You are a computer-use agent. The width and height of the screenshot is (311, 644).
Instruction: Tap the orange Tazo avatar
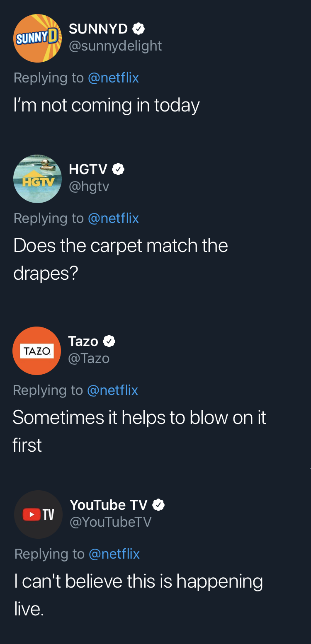(37, 351)
